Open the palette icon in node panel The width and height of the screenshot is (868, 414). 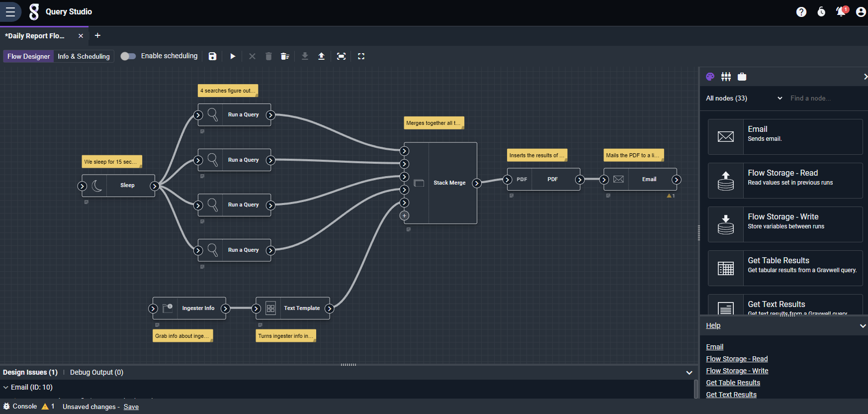tap(710, 77)
